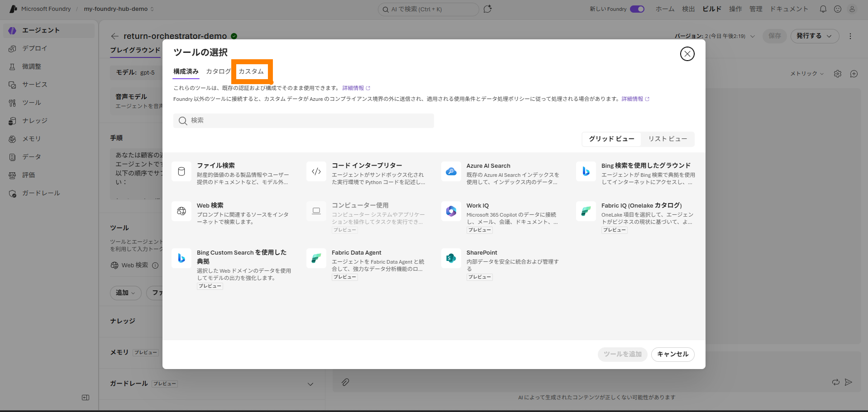Switch to グリッド ビュー

[x=611, y=139]
